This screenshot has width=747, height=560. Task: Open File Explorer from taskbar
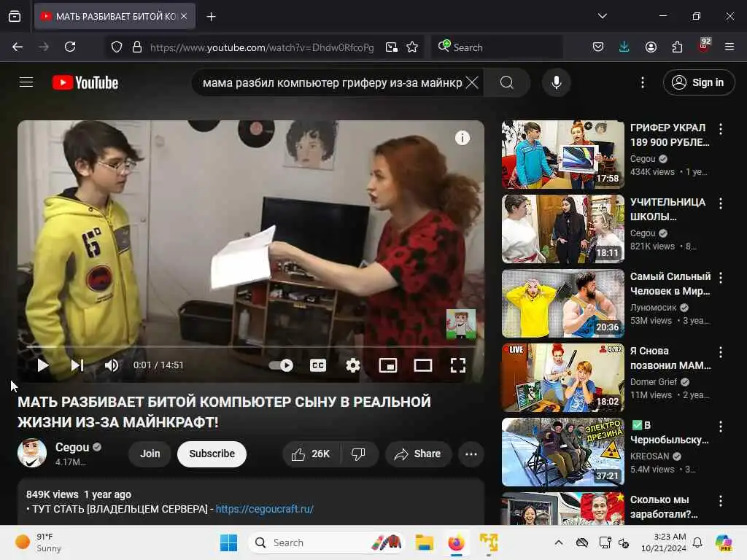424,542
